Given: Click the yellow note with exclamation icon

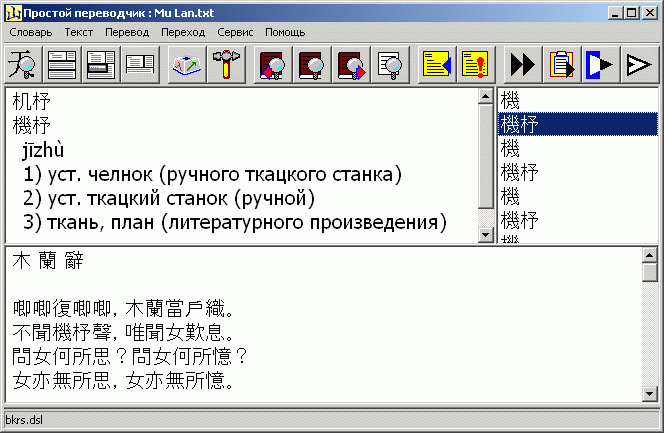Looking at the screenshot, I should [x=476, y=66].
